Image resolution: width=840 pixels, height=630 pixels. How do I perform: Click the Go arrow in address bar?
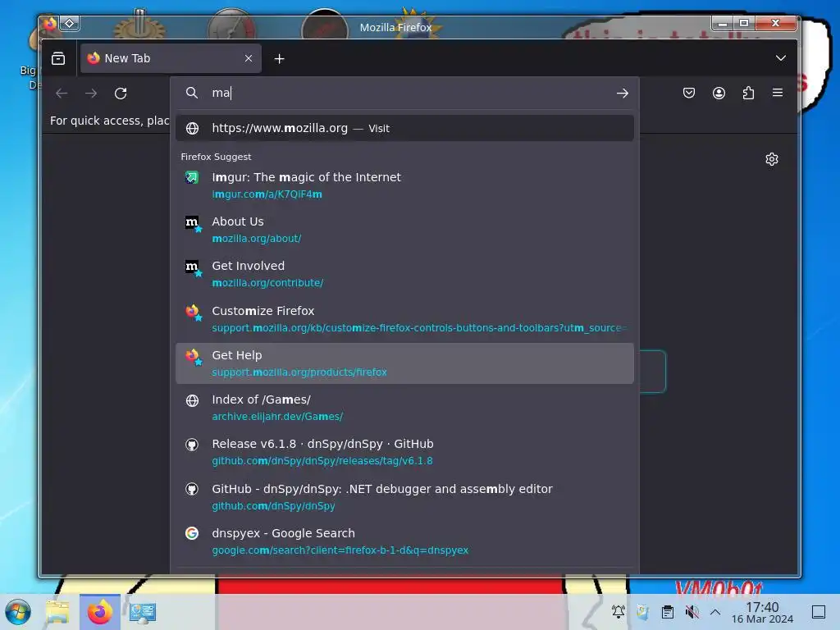[x=622, y=94]
